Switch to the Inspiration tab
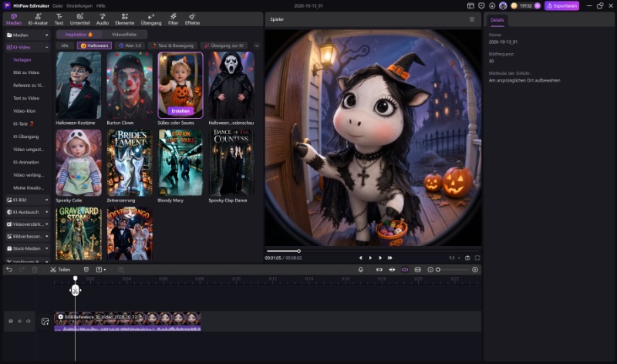 point(79,35)
